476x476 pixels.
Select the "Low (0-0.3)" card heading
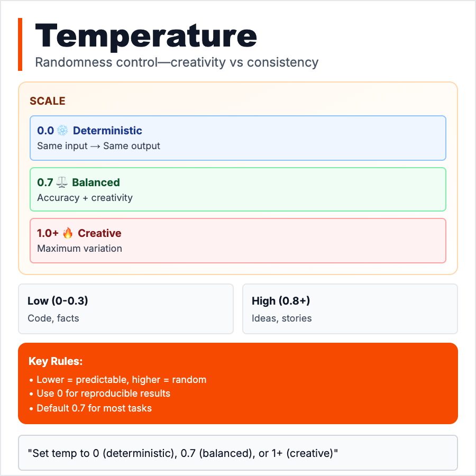pos(58,301)
